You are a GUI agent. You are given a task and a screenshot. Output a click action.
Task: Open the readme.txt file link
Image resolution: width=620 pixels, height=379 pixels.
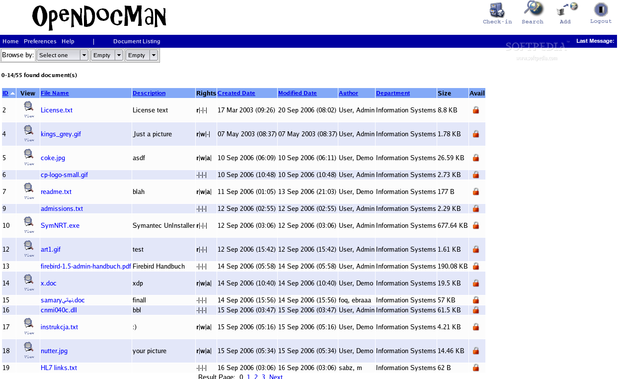(x=56, y=192)
